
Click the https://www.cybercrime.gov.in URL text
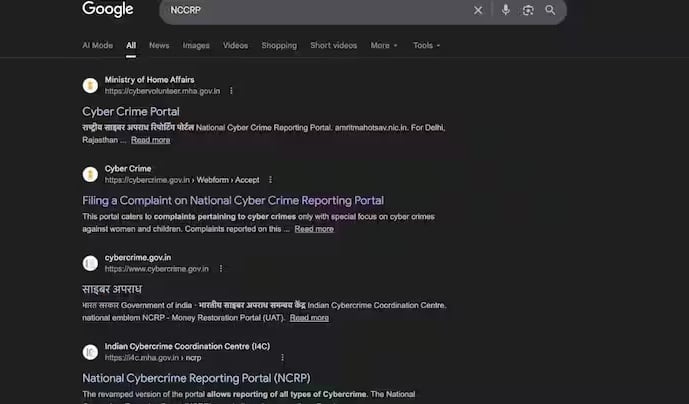[x=156, y=269]
